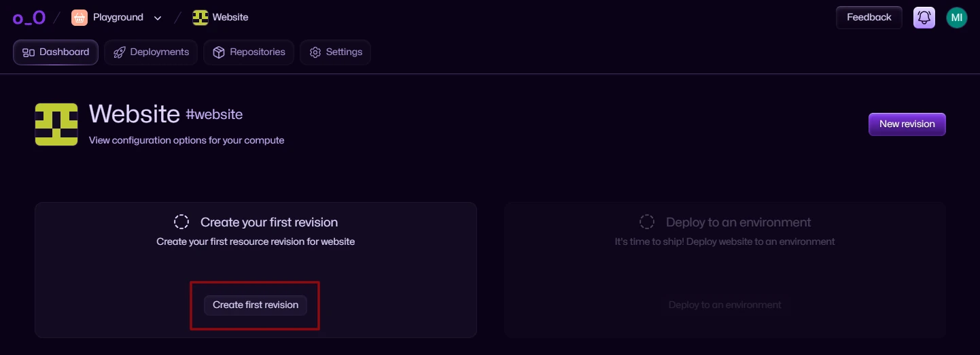Click the dashed circle beside Create your first revision
The image size is (980, 355).
181,222
